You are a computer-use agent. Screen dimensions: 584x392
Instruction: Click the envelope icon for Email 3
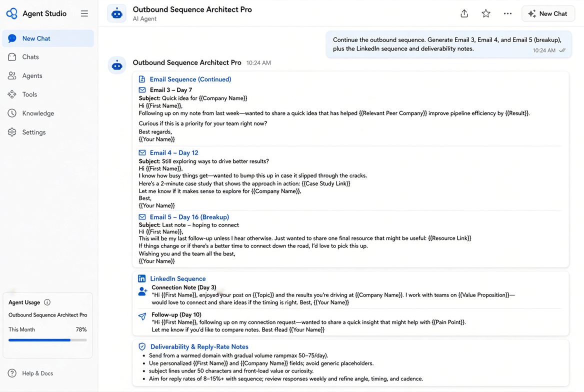coord(142,90)
